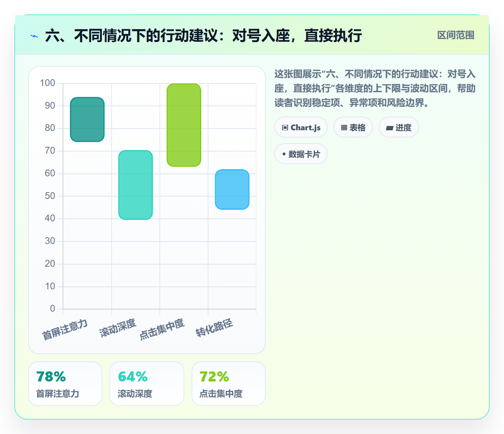504x434 pixels.
Task: Select the Chart.js tag chip
Action: pos(301,127)
